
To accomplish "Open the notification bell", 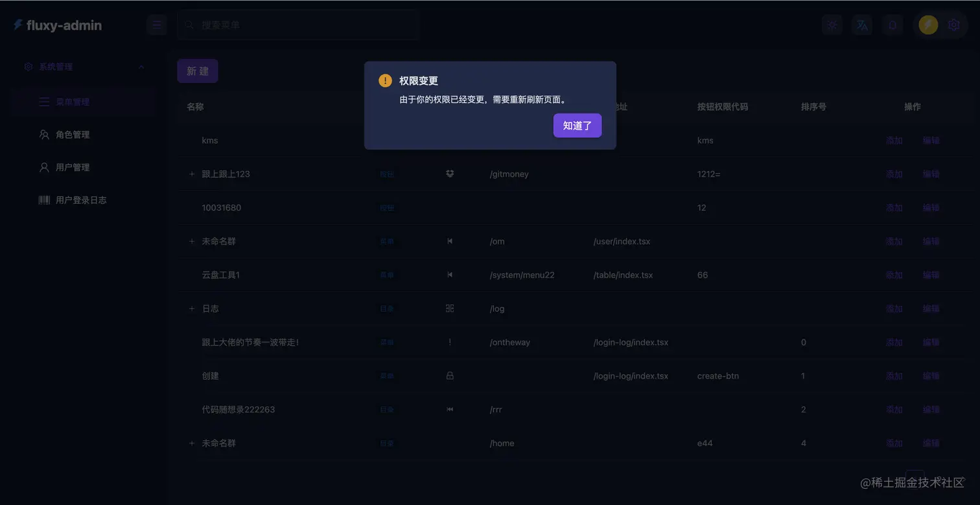I will coord(892,25).
